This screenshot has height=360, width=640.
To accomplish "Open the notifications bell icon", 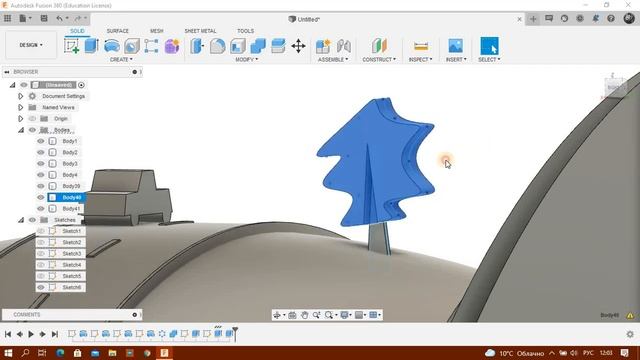I will pos(596,18).
